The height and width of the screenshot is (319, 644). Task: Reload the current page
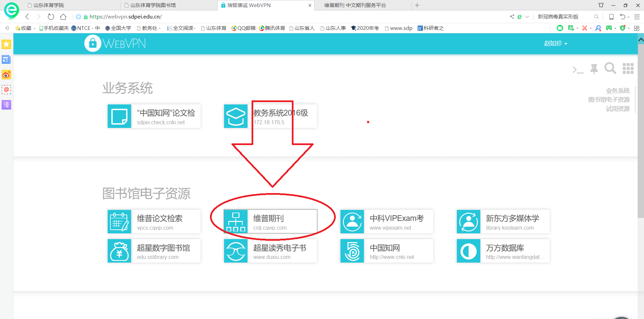pos(51,16)
